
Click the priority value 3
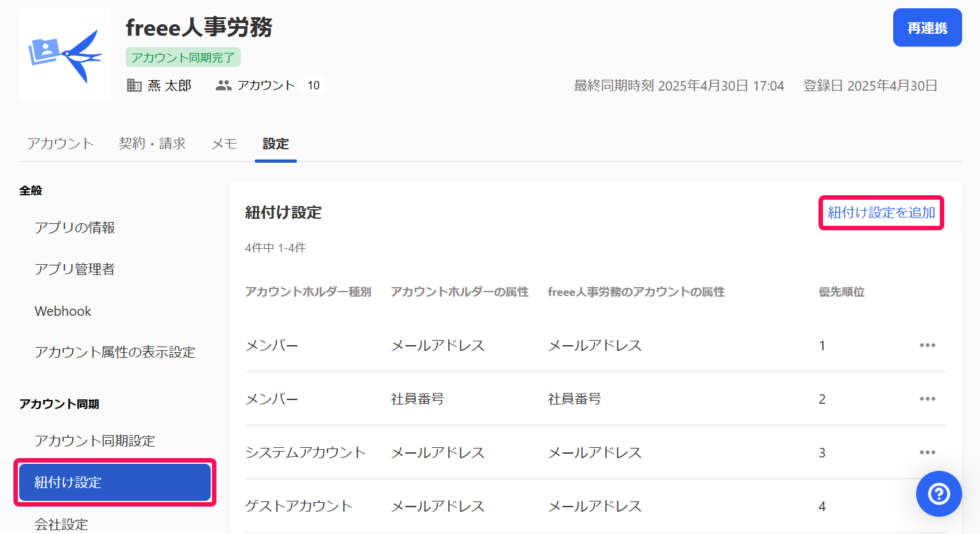click(x=822, y=452)
